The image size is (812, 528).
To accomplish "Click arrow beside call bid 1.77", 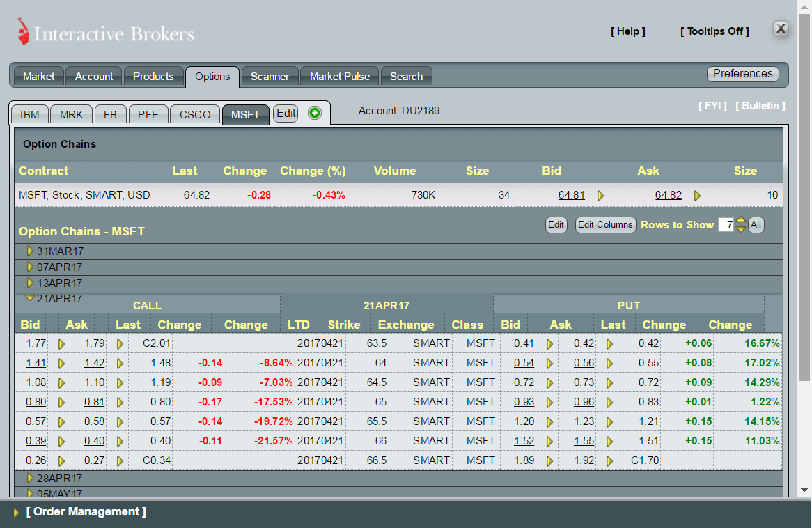I will pos(61,343).
